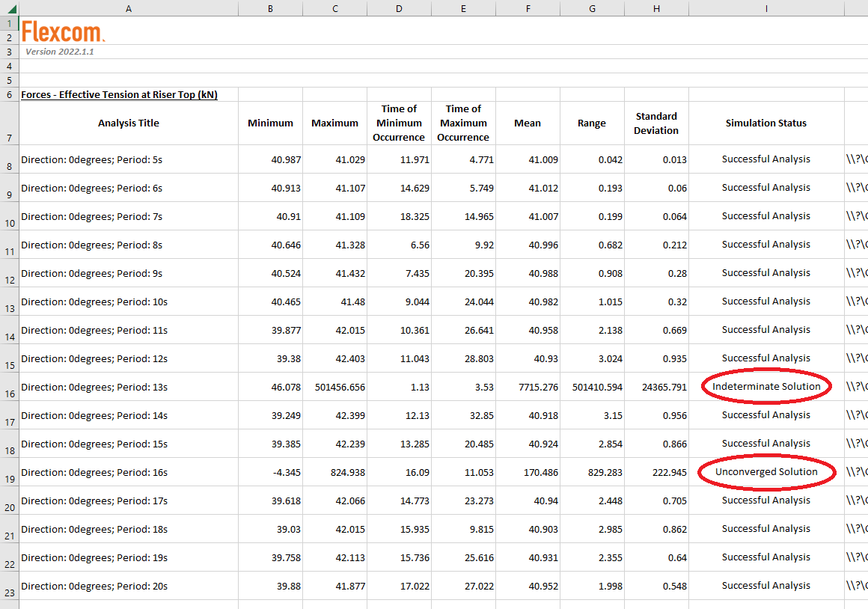Screen dimensions: 868x609
Task: Click the Flexcom logo
Action: click(x=63, y=31)
